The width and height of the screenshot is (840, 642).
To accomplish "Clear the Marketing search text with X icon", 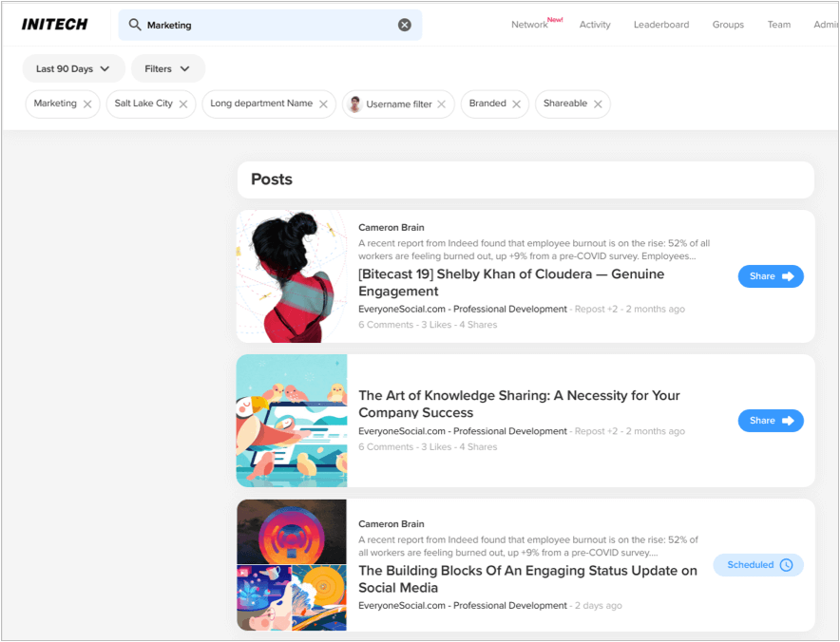I will [405, 25].
